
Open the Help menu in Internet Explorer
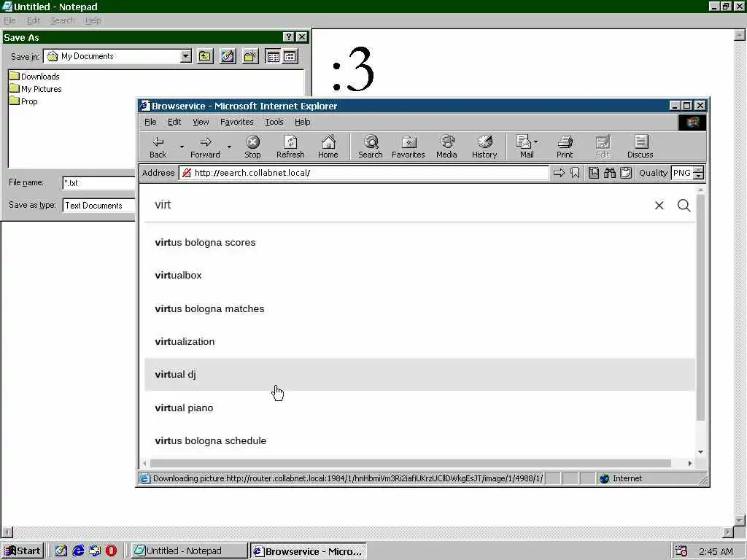(302, 122)
